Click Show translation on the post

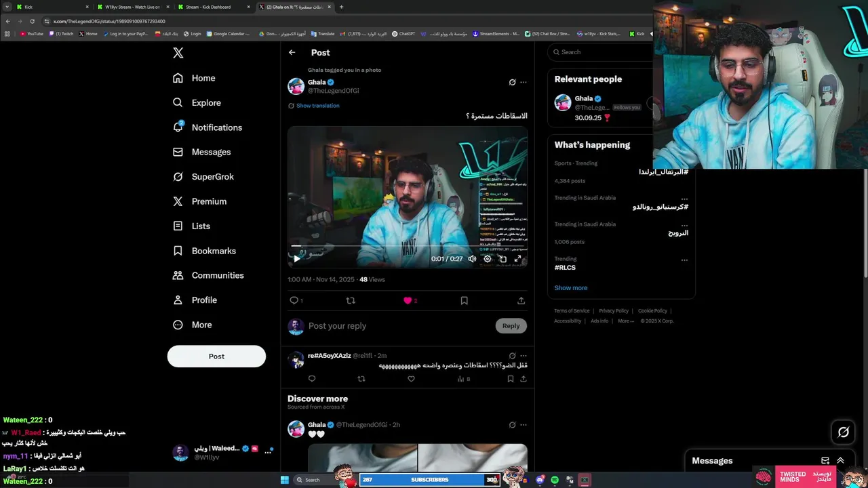(x=317, y=106)
